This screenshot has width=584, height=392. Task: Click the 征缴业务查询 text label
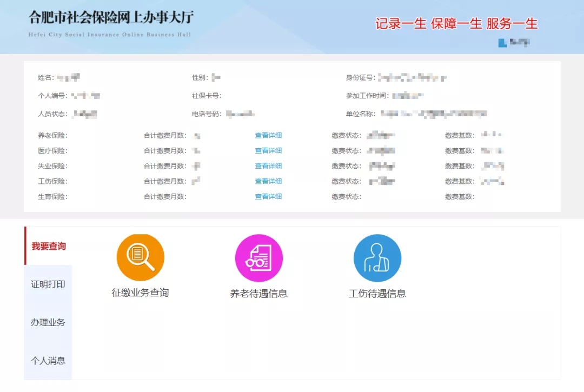(x=140, y=294)
